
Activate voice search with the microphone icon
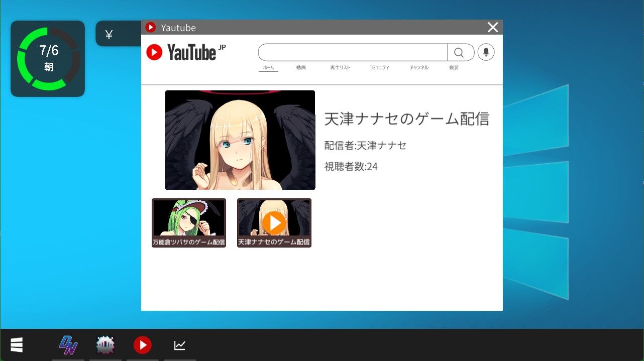click(x=485, y=52)
